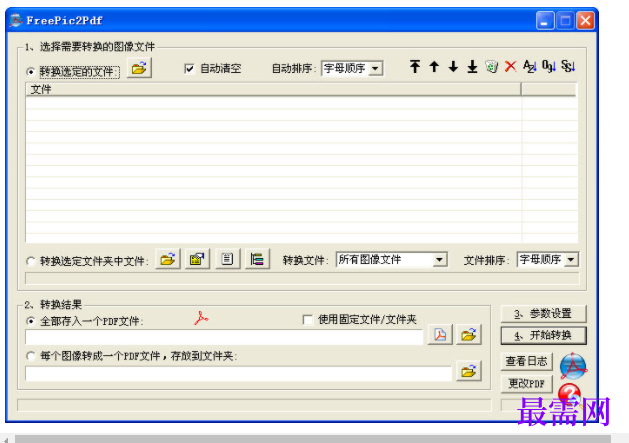629x443 pixels.
Task: Browse for folder to convert
Action: pyautogui.click(x=168, y=259)
